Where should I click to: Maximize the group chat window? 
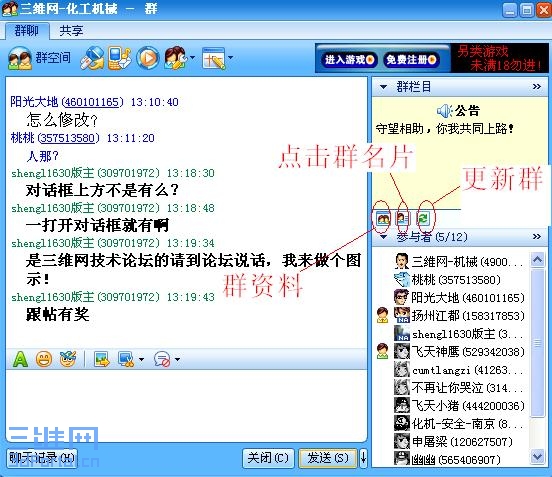[x=527, y=10]
